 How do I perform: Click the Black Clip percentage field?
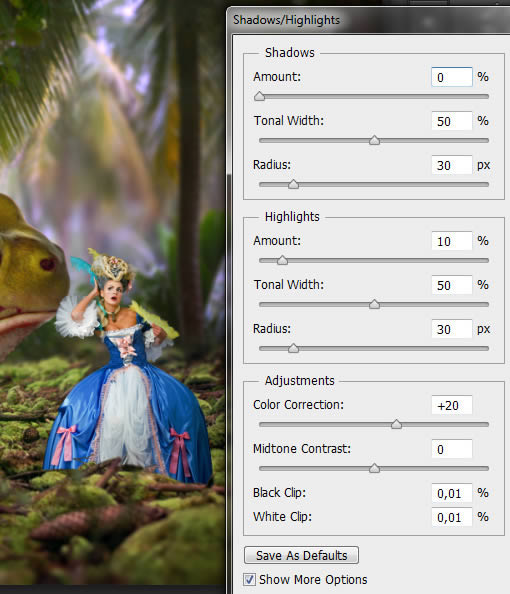tap(452, 493)
